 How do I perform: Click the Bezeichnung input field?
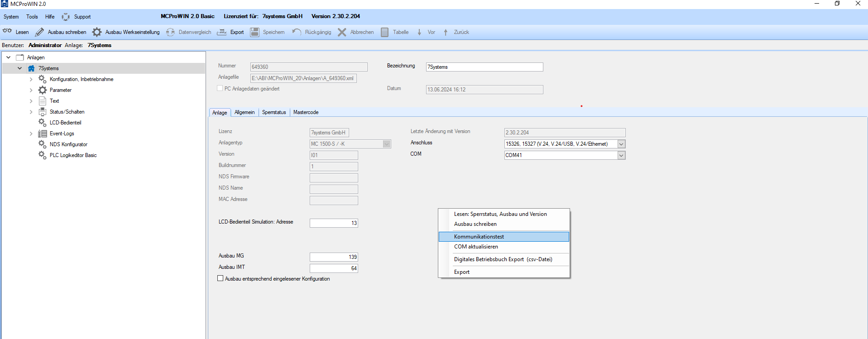tap(484, 67)
